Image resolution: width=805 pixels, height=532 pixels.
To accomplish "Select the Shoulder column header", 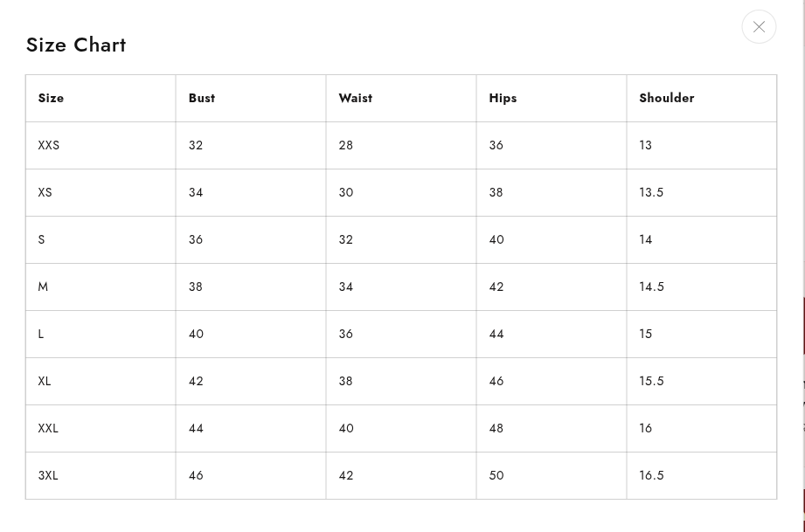I will (667, 98).
